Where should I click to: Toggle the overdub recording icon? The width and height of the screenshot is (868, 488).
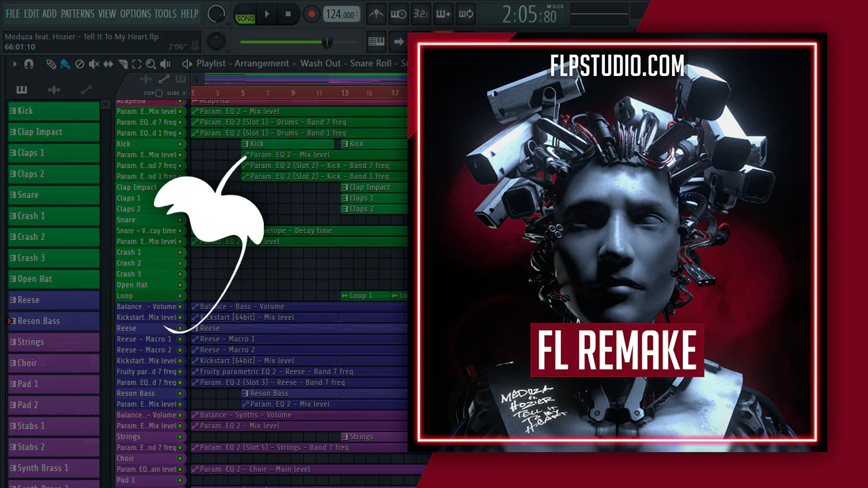click(x=443, y=14)
